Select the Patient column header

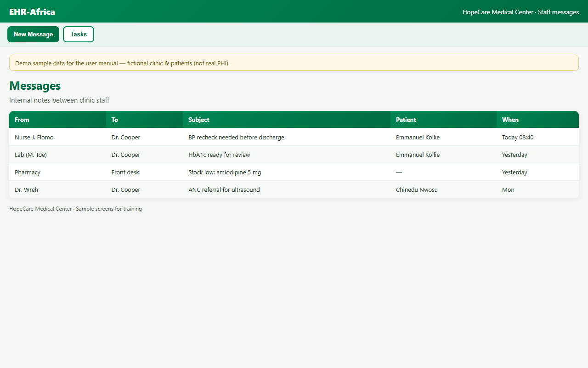[443, 120]
